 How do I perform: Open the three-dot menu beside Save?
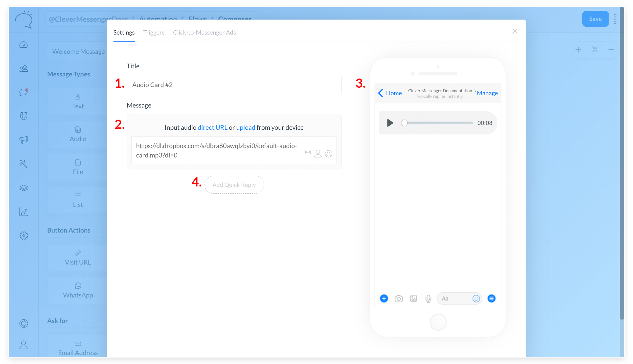point(615,19)
